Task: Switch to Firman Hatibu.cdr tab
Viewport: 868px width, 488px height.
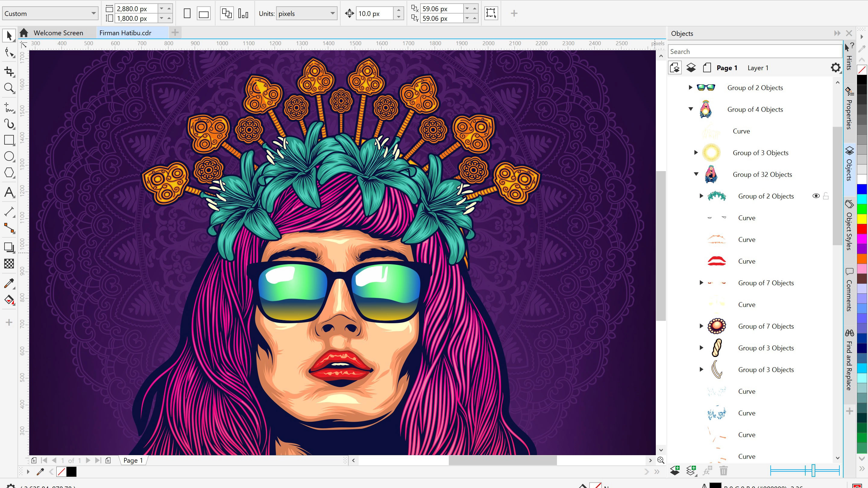Action: click(125, 33)
